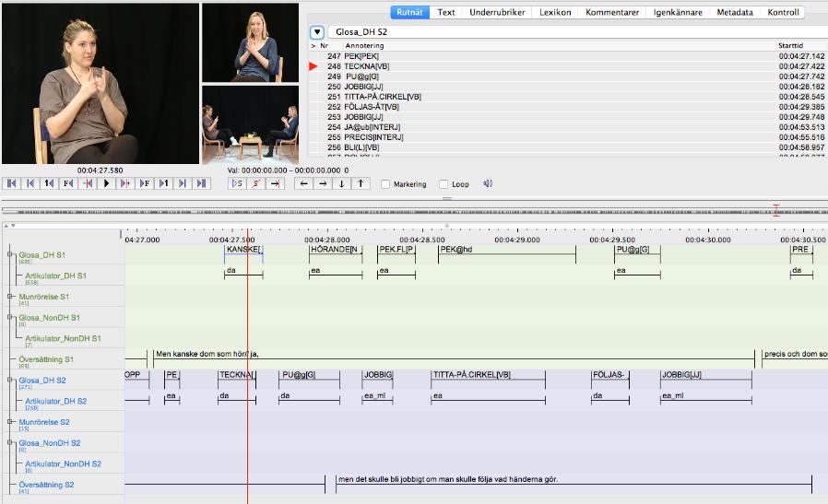
Task: Step one pixel backward
Action: click(x=88, y=183)
